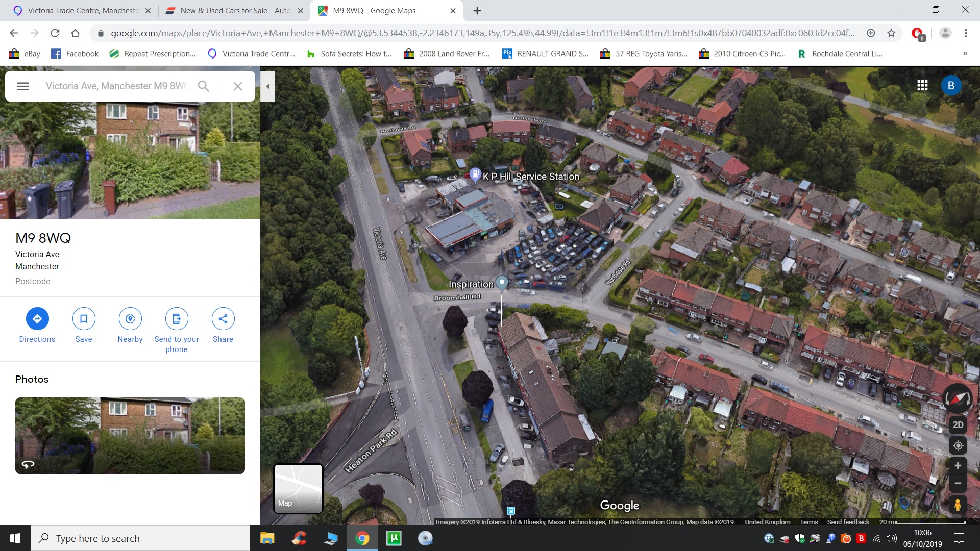
Task: Switch the map to 2D view
Action: click(x=958, y=425)
